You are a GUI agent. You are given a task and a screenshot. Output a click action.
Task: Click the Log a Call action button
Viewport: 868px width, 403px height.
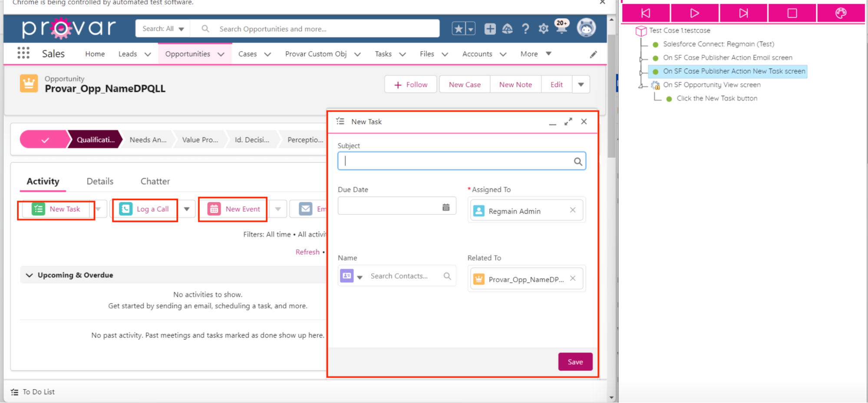[145, 209]
